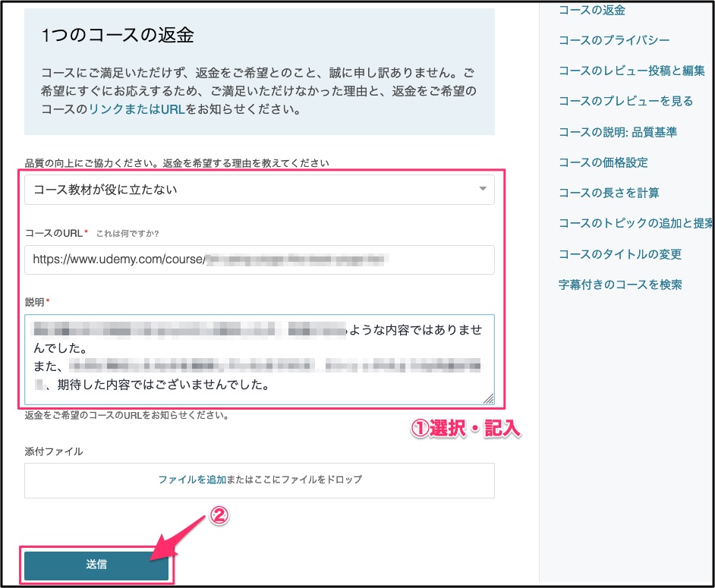
Task: Open コースのプレビューを見る article
Action: tap(625, 101)
